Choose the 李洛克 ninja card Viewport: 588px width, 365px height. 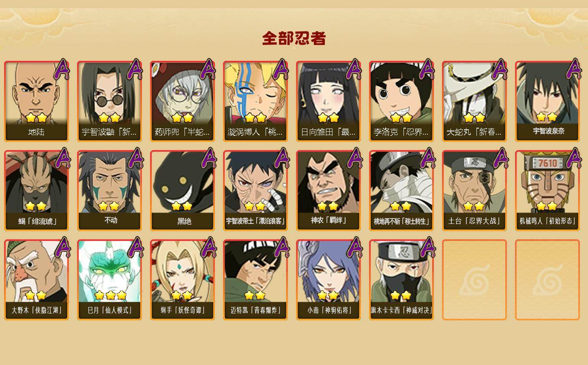[401, 101]
